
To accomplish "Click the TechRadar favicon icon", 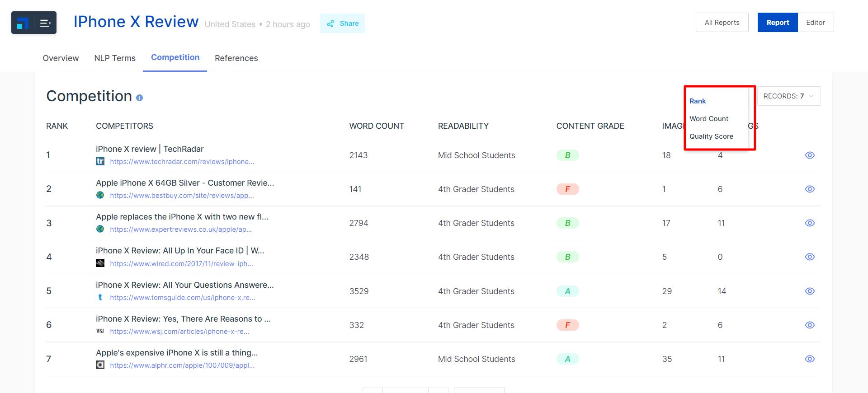I will coord(100,161).
